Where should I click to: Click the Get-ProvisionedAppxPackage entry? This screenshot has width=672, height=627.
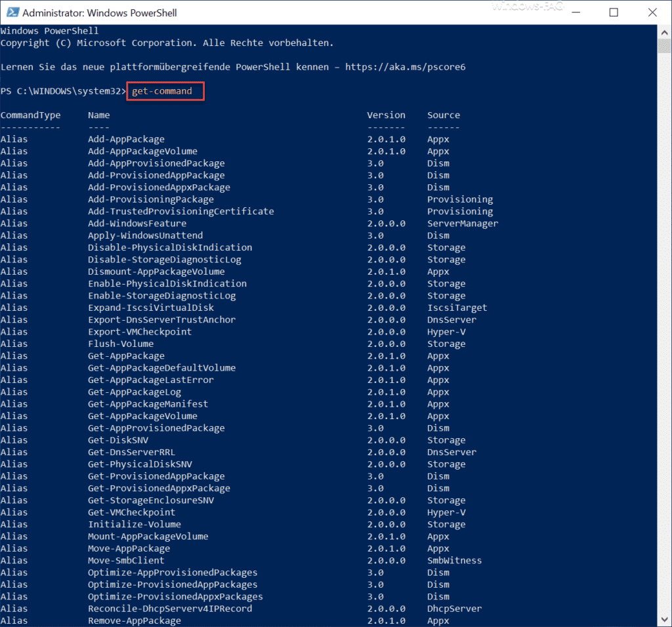pyautogui.click(x=159, y=488)
